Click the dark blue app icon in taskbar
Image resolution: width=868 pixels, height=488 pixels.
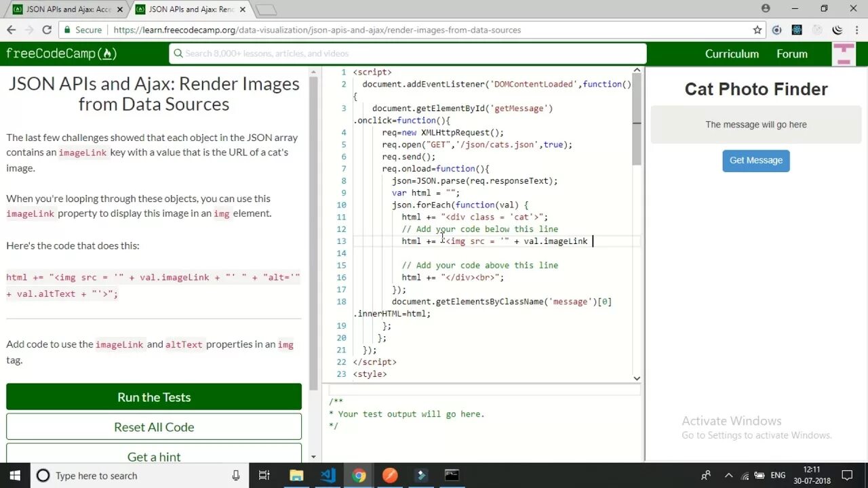421,476
